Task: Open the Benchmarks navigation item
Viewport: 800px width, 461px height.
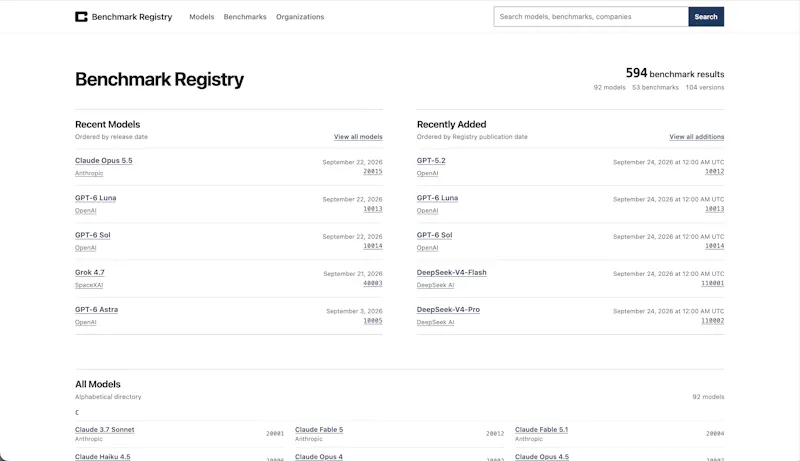Action: coord(245,17)
